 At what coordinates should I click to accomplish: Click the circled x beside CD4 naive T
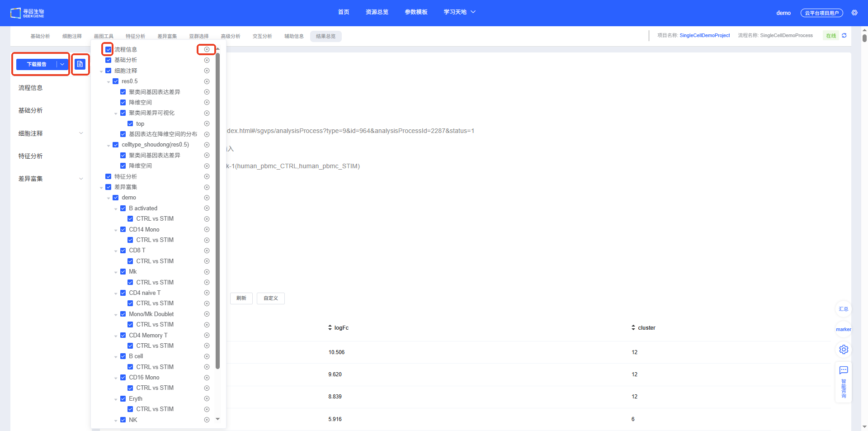click(x=207, y=293)
